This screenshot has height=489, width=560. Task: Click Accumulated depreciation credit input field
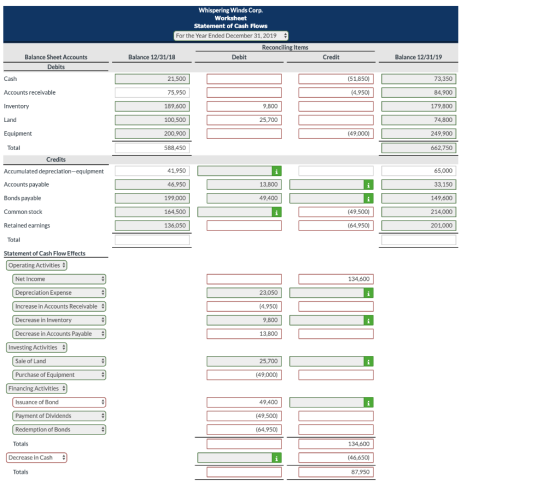point(336,171)
